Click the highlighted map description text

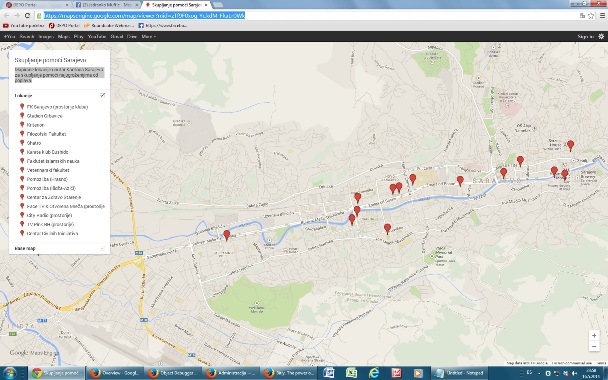tap(59, 75)
